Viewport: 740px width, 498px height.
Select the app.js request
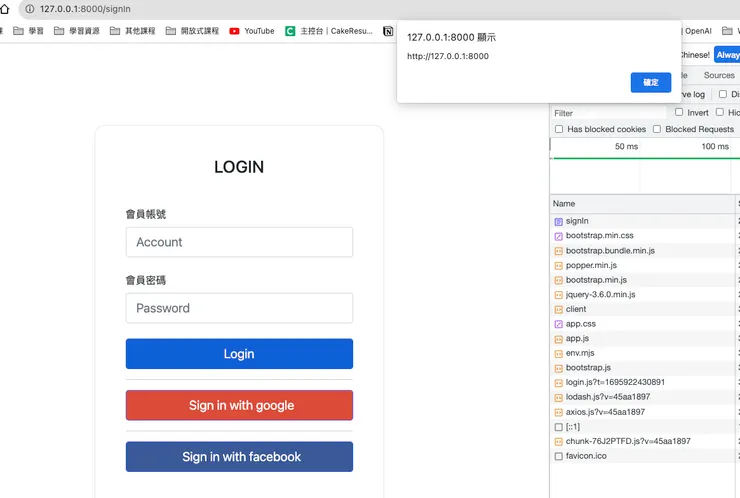point(642,338)
